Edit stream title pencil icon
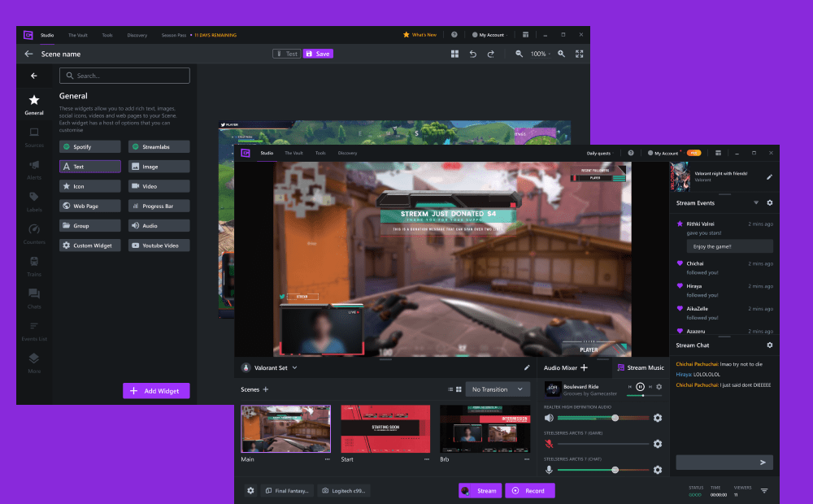This screenshot has height=504, width=813. coord(769,177)
